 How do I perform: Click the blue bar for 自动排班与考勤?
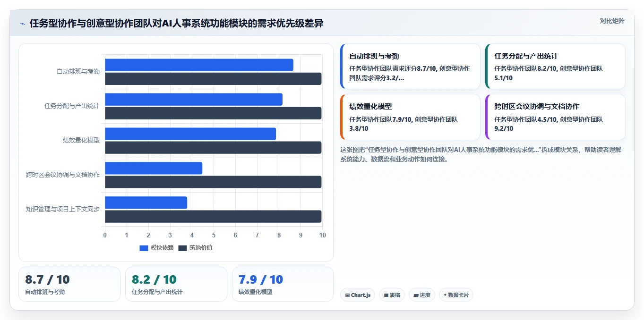pos(199,65)
